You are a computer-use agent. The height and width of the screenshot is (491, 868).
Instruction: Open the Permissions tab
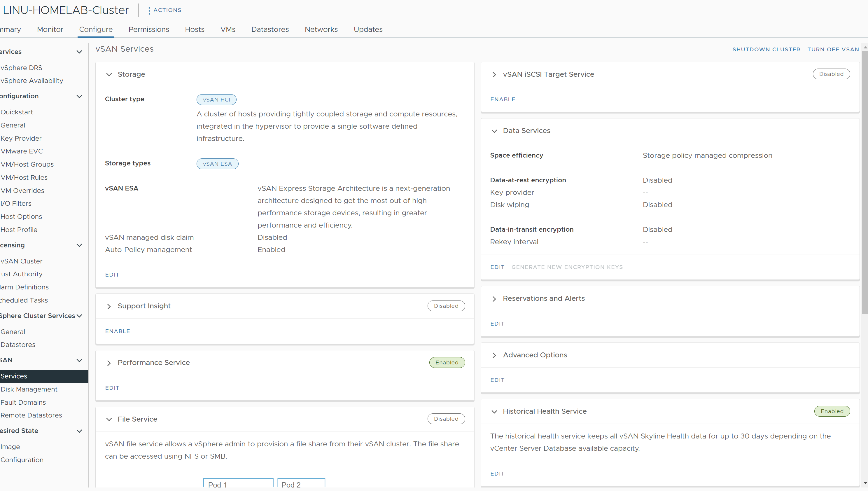(149, 29)
